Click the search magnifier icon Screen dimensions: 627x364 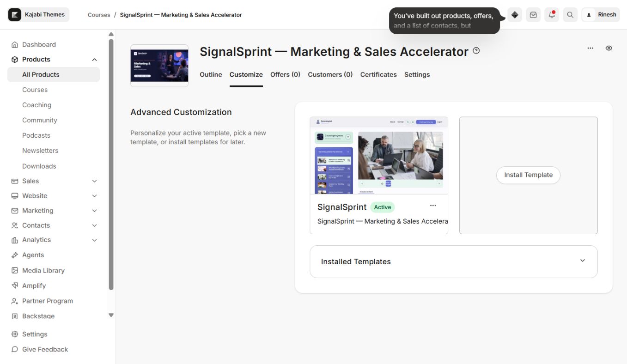570,15
